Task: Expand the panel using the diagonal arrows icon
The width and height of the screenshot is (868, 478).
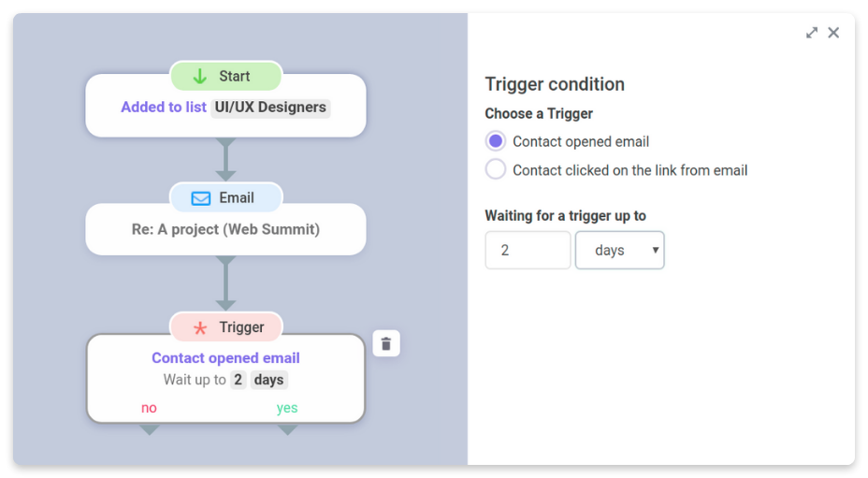Action: point(812,33)
